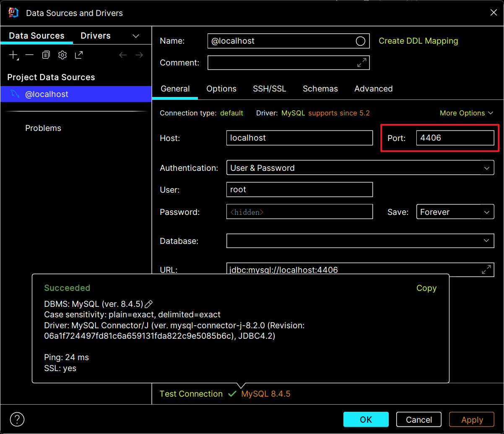Click the MySQL 8.4.5 status text
The image size is (504, 434).
click(266, 394)
